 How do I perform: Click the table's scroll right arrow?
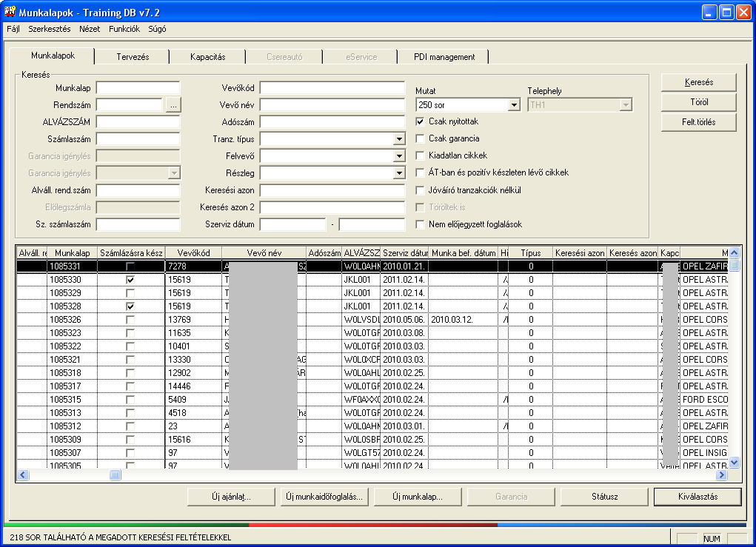click(x=721, y=475)
